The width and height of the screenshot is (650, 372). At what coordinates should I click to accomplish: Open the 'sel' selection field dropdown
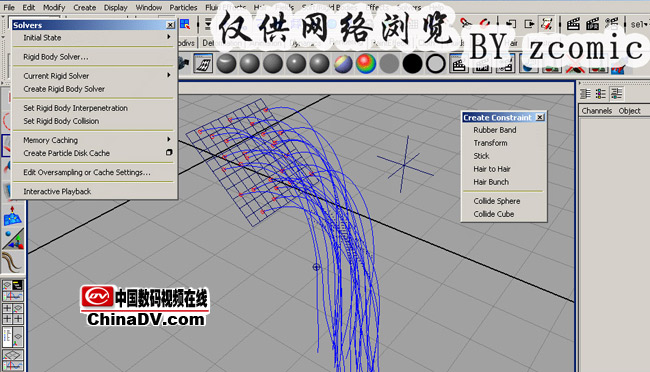pos(639,24)
